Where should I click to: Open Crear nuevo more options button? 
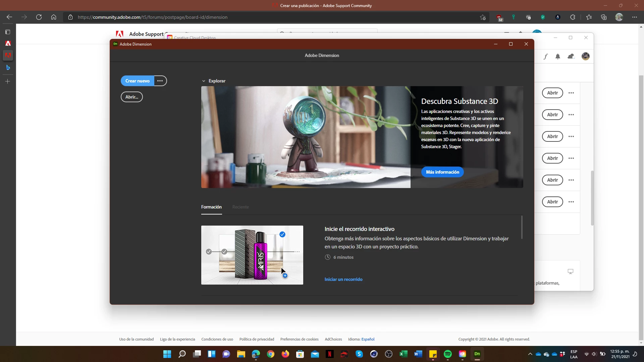pyautogui.click(x=160, y=81)
